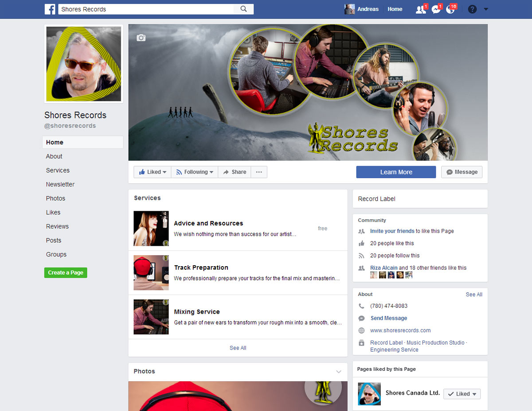The width and height of the screenshot is (532, 411).
Task: Open Shores Canada Ltd. page link
Action: 413,393
